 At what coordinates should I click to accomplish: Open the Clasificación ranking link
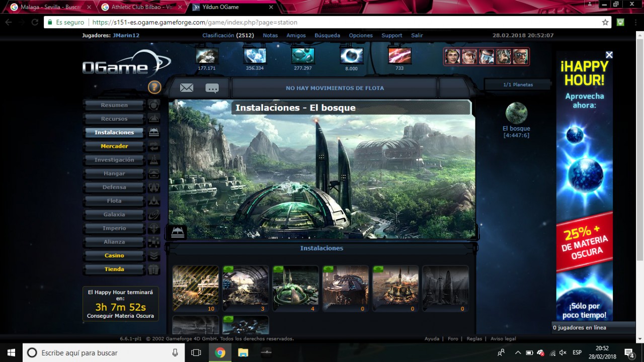click(218, 36)
